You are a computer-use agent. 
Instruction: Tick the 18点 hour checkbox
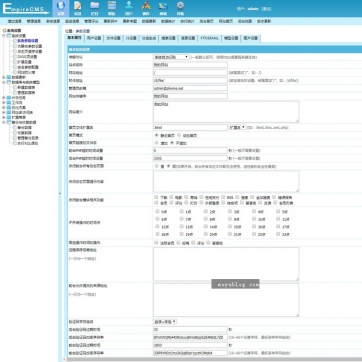click(x=156, y=234)
